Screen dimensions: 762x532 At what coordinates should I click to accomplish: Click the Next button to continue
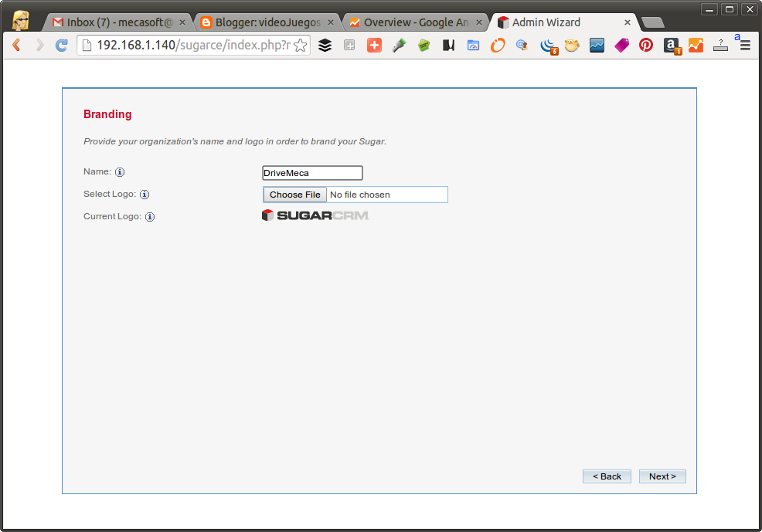point(662,476)
